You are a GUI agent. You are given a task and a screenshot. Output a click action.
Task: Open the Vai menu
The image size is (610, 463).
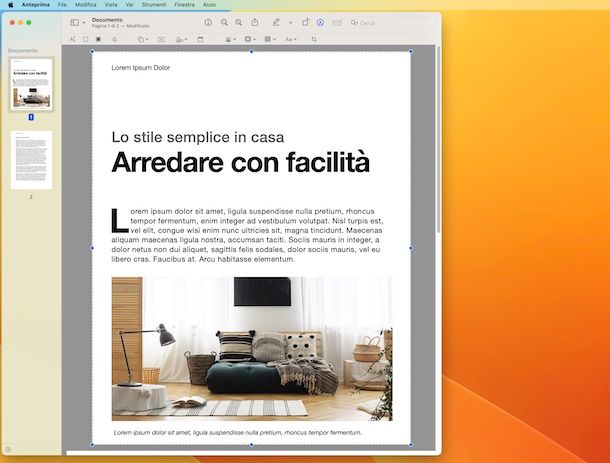coord(129,5)
